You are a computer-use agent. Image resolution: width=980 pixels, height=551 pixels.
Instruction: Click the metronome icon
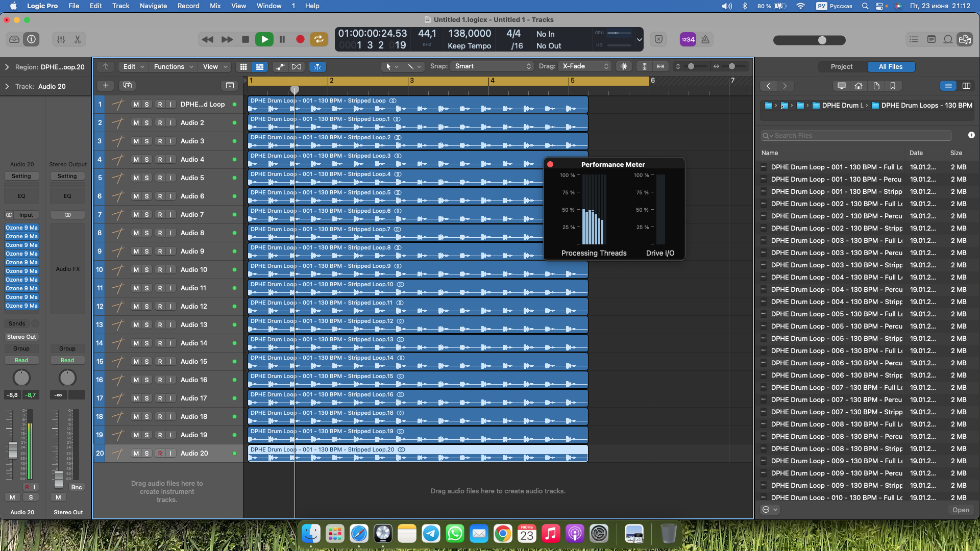click(x=705, y=39)
